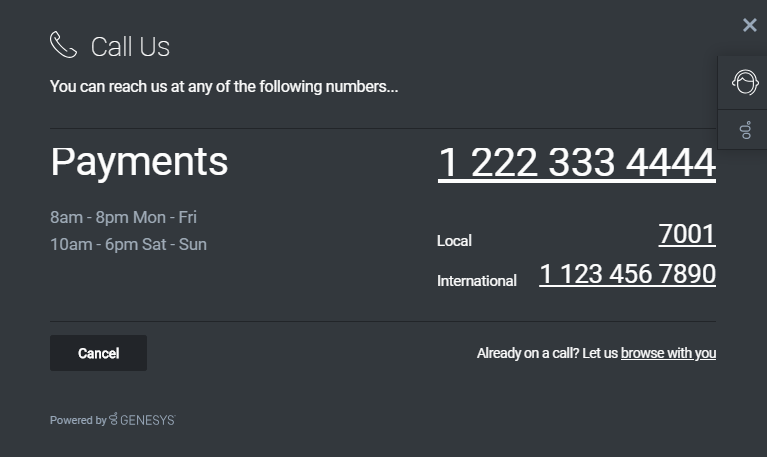Close the Call Us dialog
This screenshot has width=767, height=457.
(x=750, y=25)
